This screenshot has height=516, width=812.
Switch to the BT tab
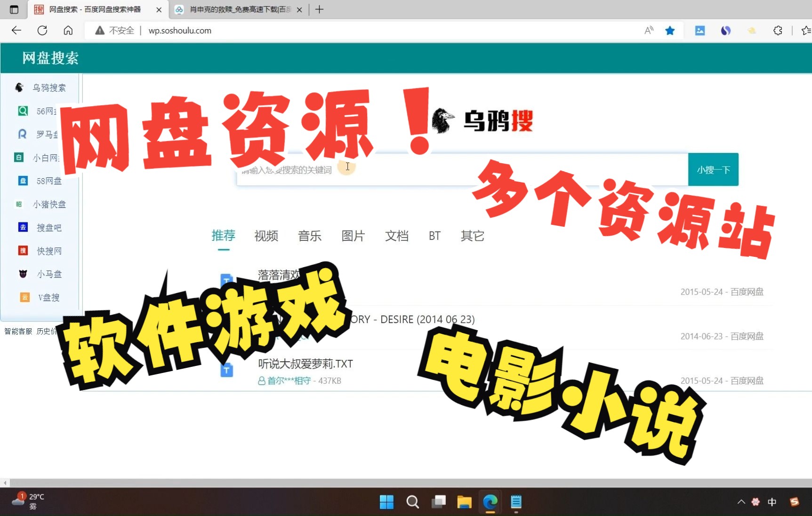(434, 236)
